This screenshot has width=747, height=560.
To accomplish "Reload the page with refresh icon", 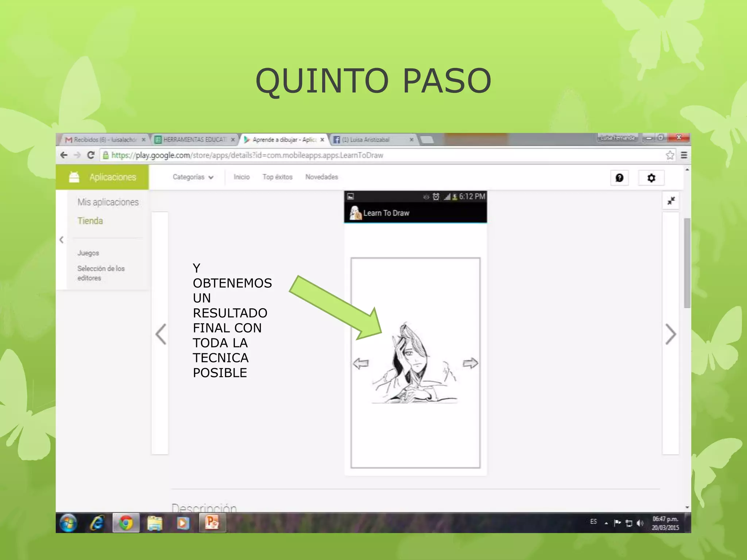I will [91, 155].
